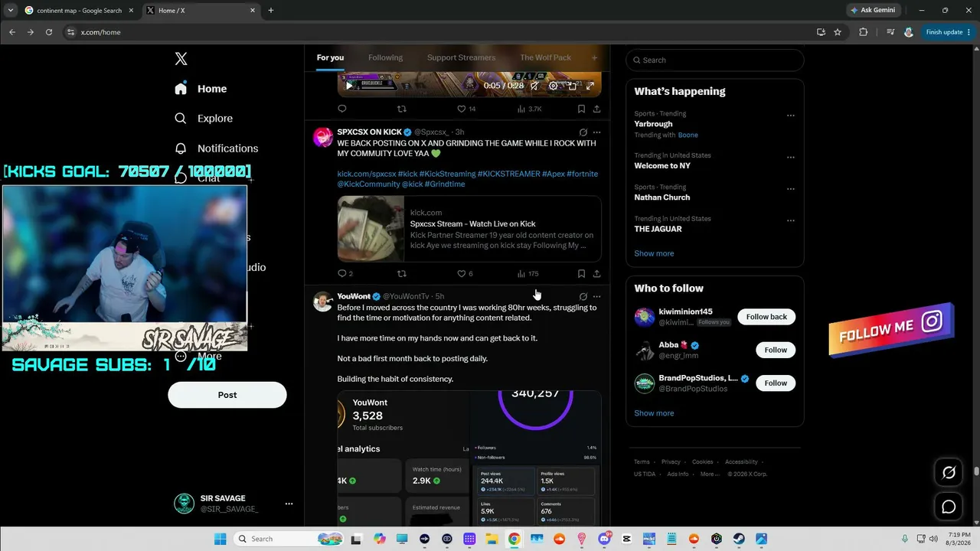
Task: Show more under Who to follow
Action: point(654,413)
